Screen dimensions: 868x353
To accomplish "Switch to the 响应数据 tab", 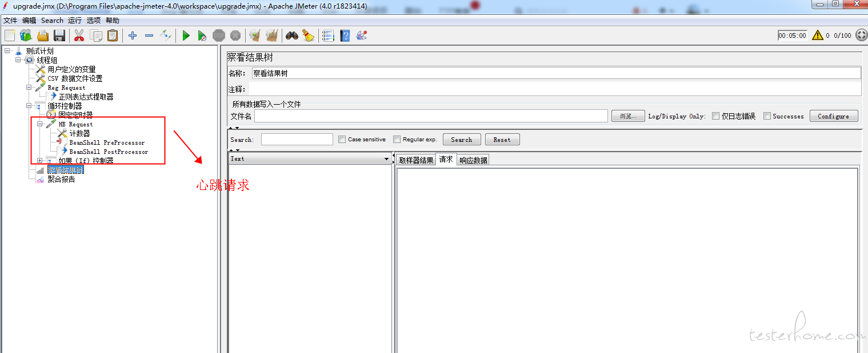I will 473,160.
